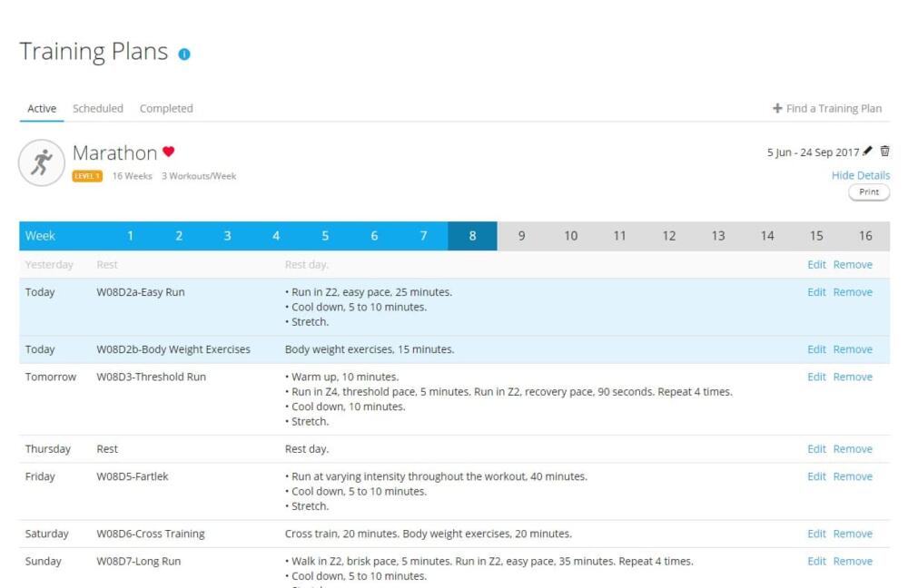Viewport: 908px width, 588px height.
Task: Collapse plan with Hide Details
Action: (860, 175)
